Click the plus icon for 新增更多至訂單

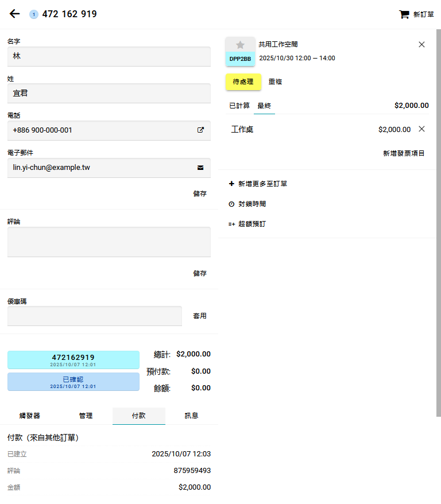click(x=231, y=184)
